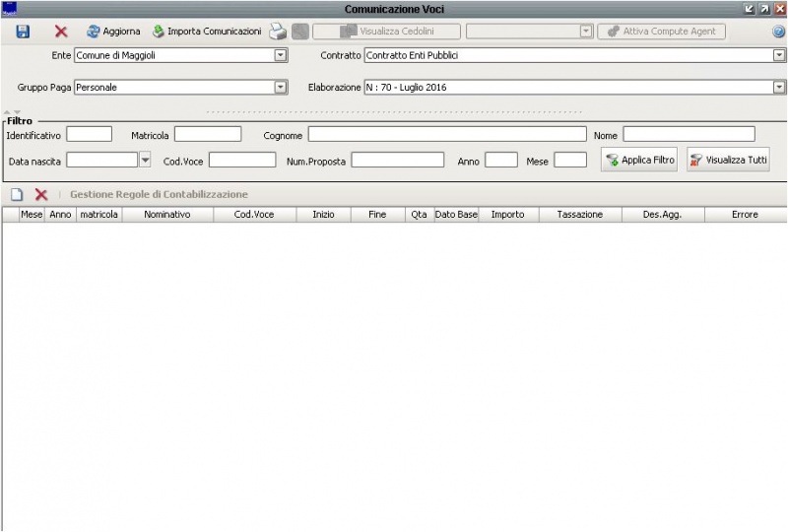Click the application icon in the title bar
788x532 pixels.
coord(9,9)
